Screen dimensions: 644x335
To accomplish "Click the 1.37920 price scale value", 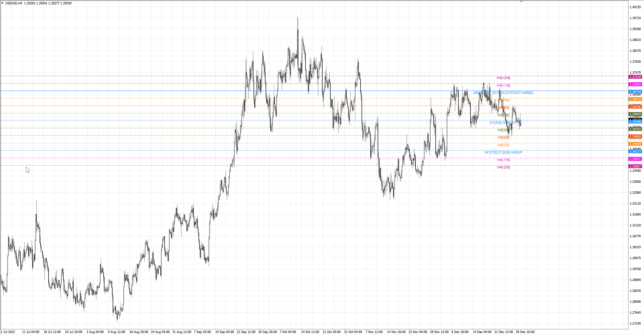I will tap(635, 62).
